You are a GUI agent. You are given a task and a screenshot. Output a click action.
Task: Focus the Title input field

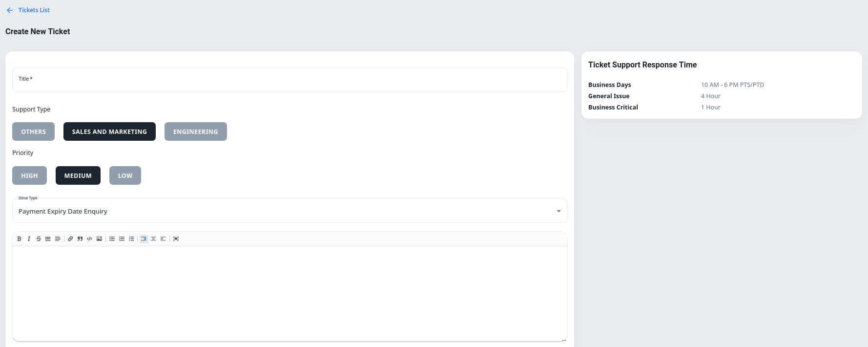coord(289,80)
